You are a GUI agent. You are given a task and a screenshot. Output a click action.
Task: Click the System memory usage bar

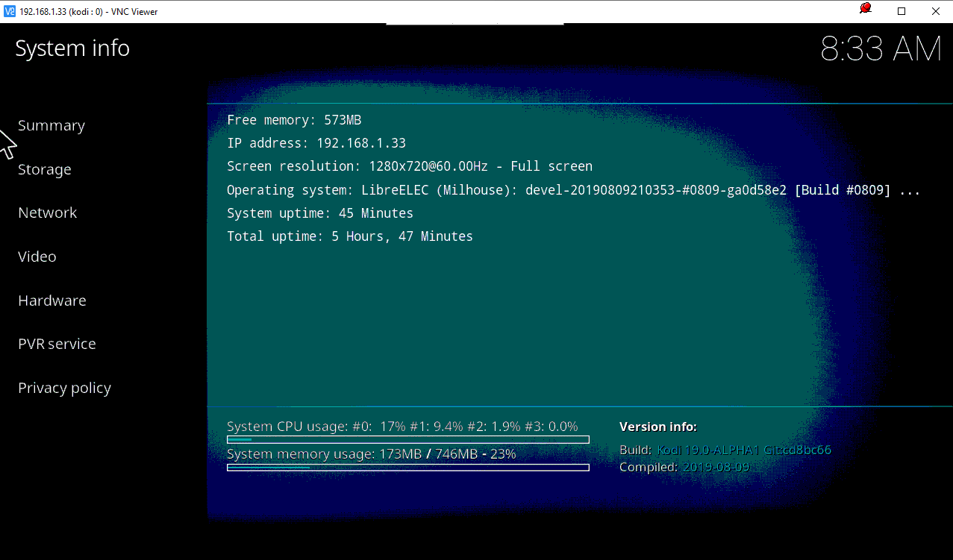click(x=407, y=468)
